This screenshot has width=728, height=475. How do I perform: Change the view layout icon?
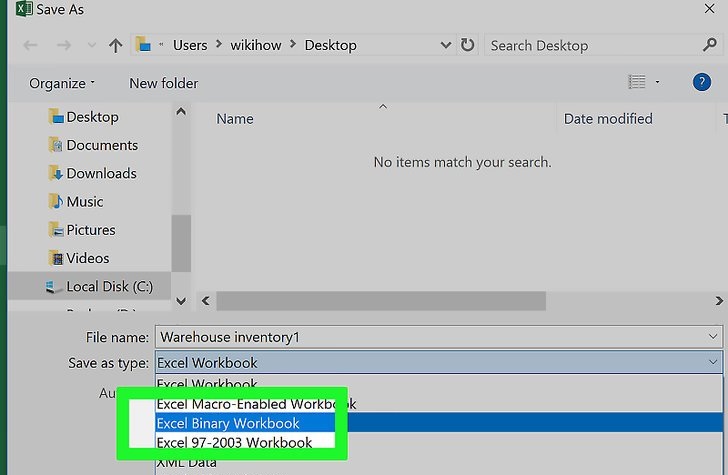pos(637,82)
